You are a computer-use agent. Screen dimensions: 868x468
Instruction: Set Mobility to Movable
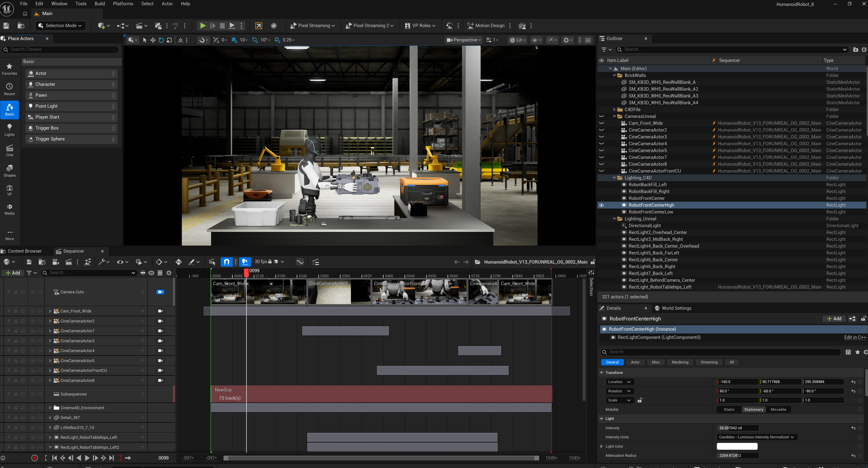778,410
